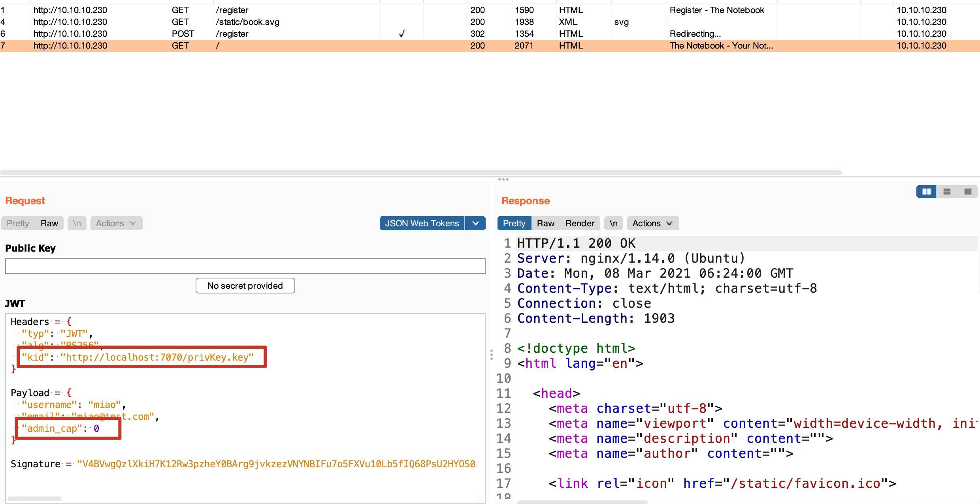Switch to side-by-side layout view icon
Image resolution: width=980 pixels, height=504 pixels.
click(x=926, y=192)
